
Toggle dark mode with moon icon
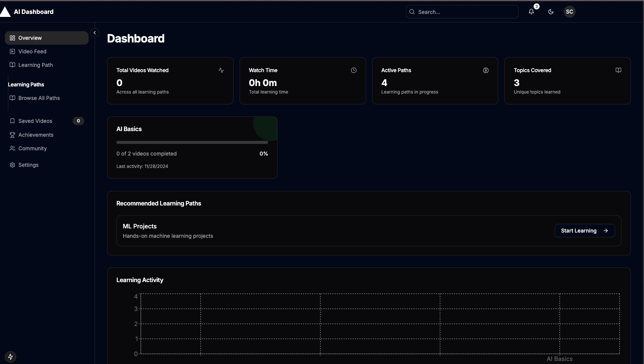pos(551,12)
